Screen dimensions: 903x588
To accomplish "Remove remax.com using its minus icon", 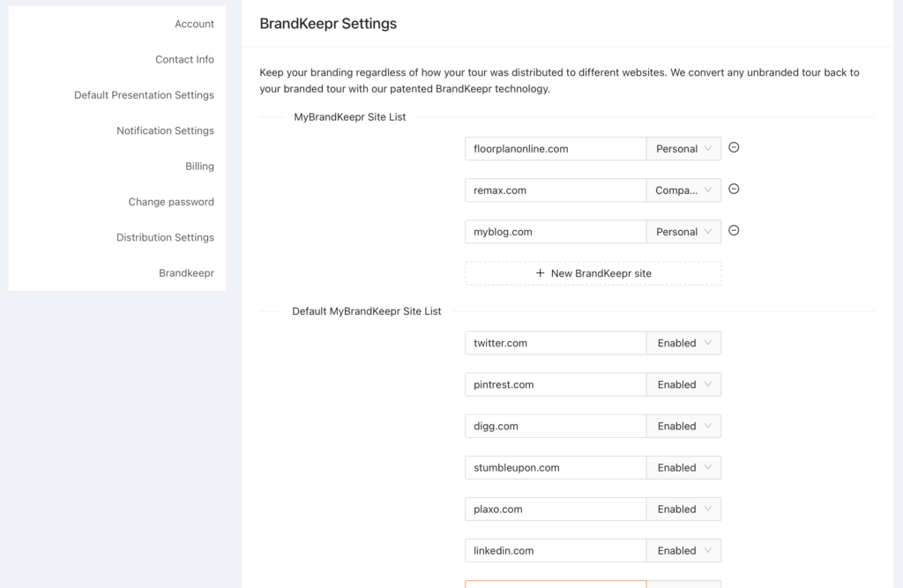I will (734, 190).
